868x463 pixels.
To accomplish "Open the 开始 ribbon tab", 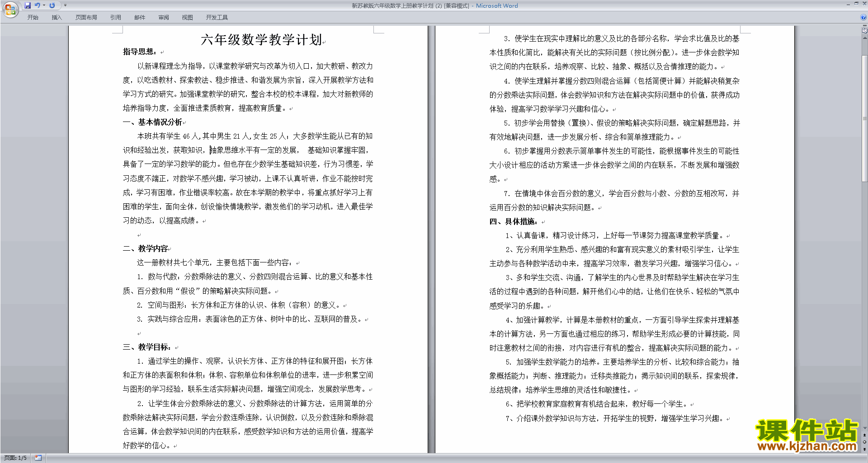I will coord(33,18).
